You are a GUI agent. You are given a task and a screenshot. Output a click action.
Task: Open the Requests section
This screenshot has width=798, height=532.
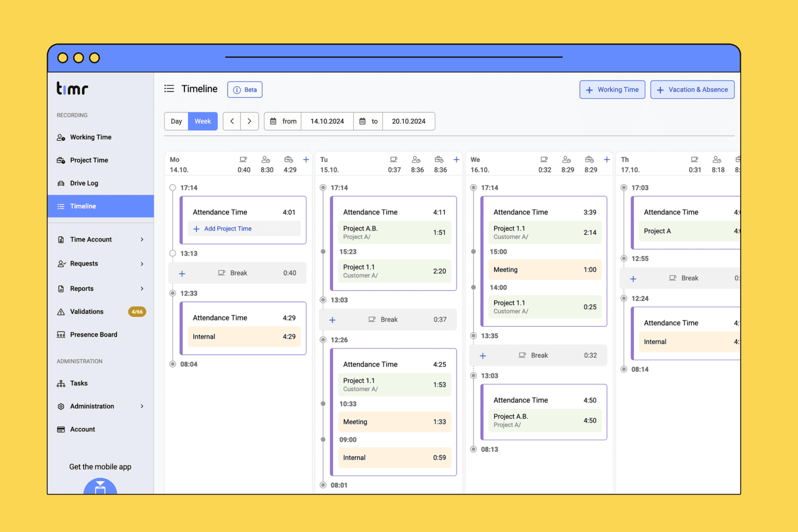coord(84,263)
